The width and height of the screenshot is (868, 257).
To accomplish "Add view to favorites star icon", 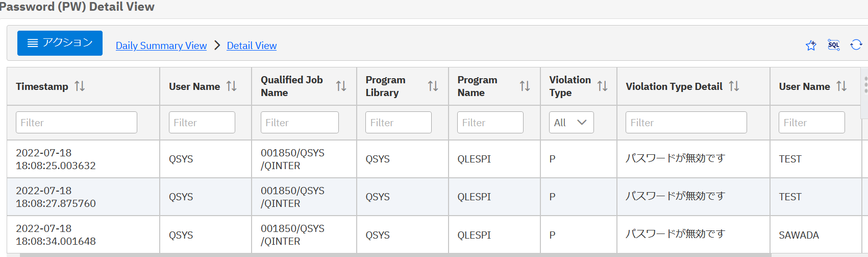I will point(811,45).
